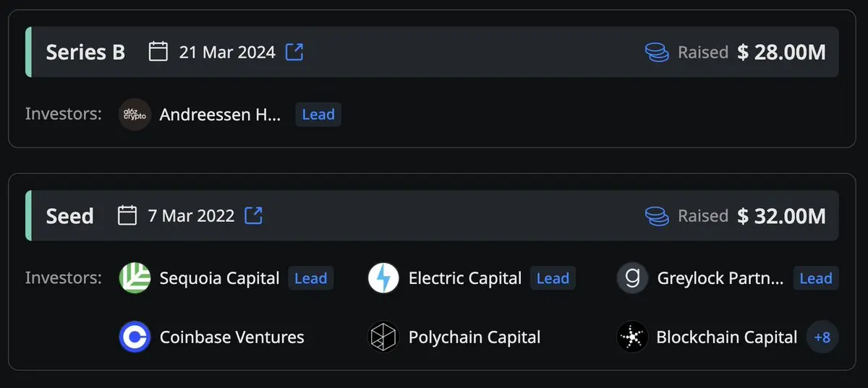Click the coins icon beside $ 28.00M
This screenshot has height=388, width=868.
point(657,52)
